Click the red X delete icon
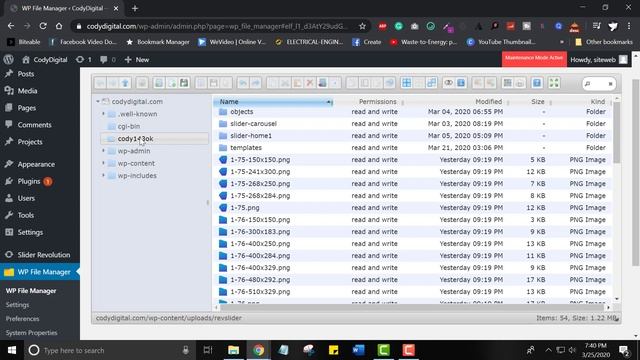Screen dimensions: 640x360 pos(310,83)
